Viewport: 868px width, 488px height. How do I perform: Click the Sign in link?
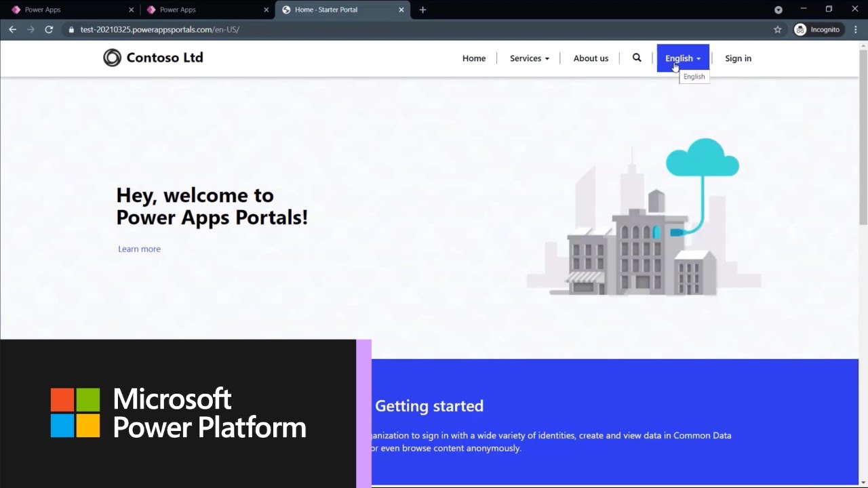pos(738,58)
